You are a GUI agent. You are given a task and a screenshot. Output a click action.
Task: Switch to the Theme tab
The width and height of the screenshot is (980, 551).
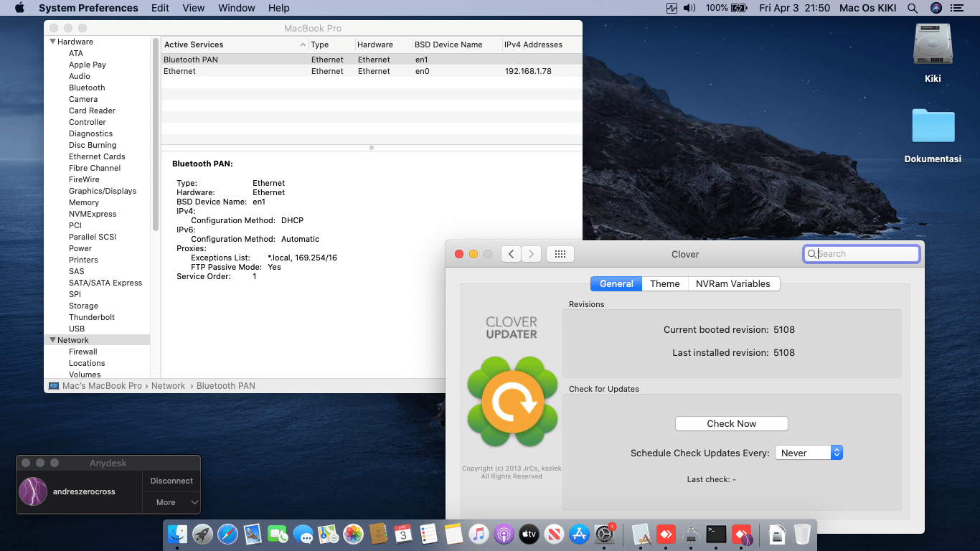(x=664, y=283)
